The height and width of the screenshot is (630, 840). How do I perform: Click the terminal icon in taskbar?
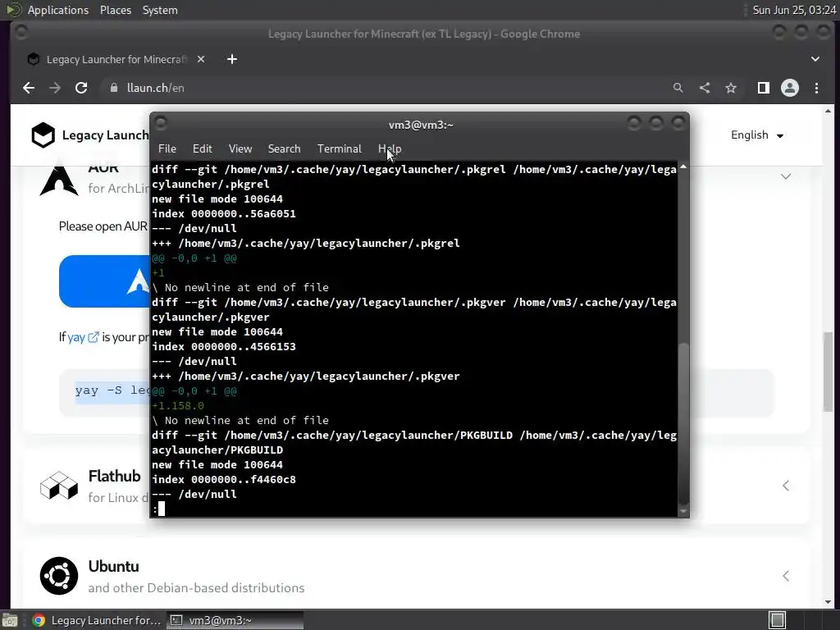[x=176, y=620]
